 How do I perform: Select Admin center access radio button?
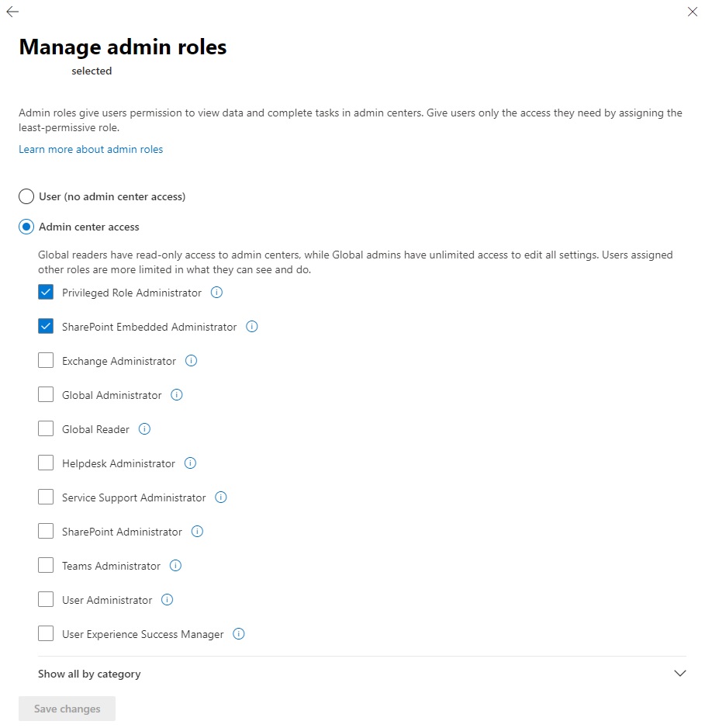(x=26, y=227)
